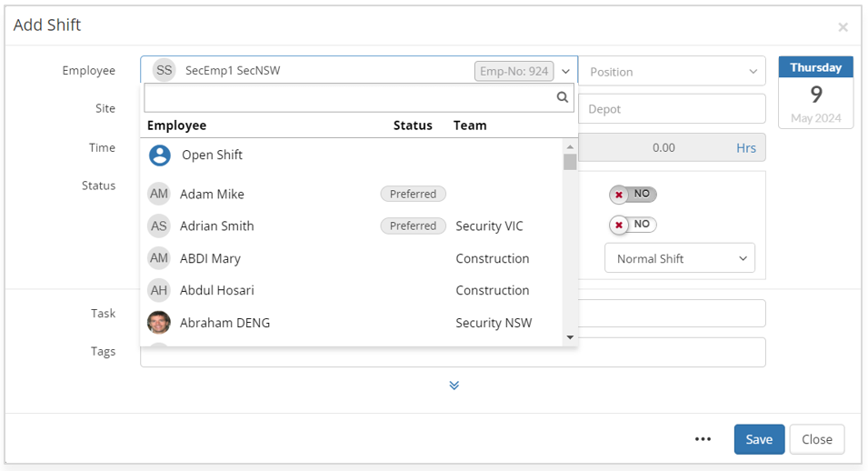Click Abraham DENG's profile photo
This screenshot has height=471, width=868.
[159, 323]
